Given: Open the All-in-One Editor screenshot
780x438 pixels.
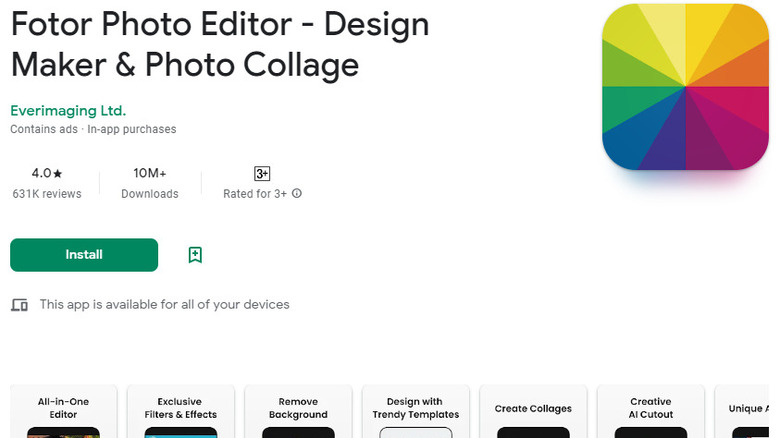Looking at the screenshot, I should 63,411.
